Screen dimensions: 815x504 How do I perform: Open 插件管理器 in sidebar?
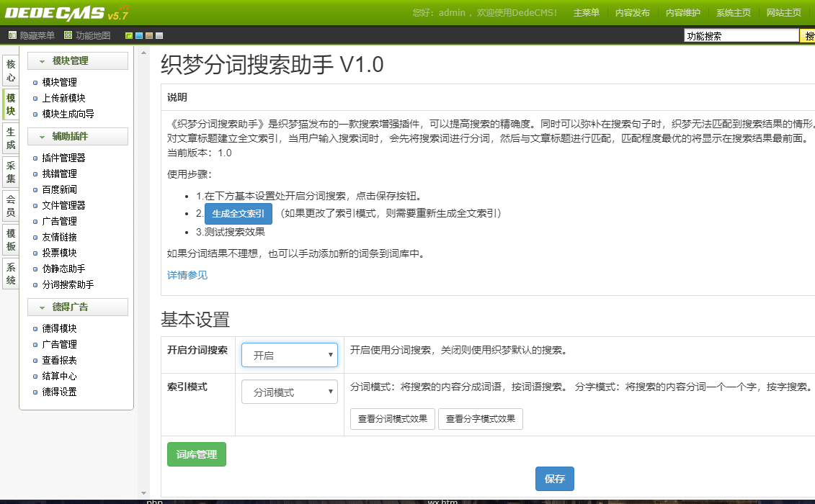63,158
